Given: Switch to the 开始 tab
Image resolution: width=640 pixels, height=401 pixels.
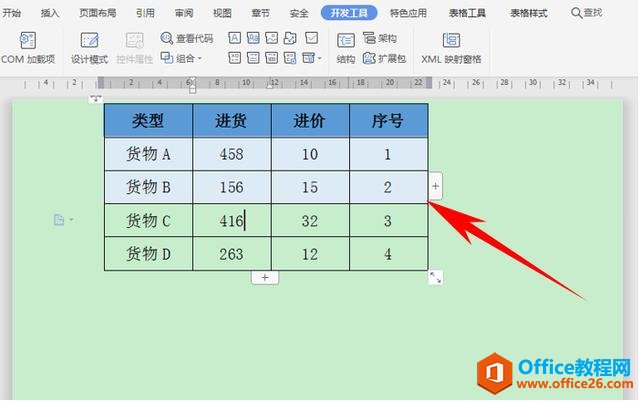Looking at the screenshot, I should coord(11,13).
